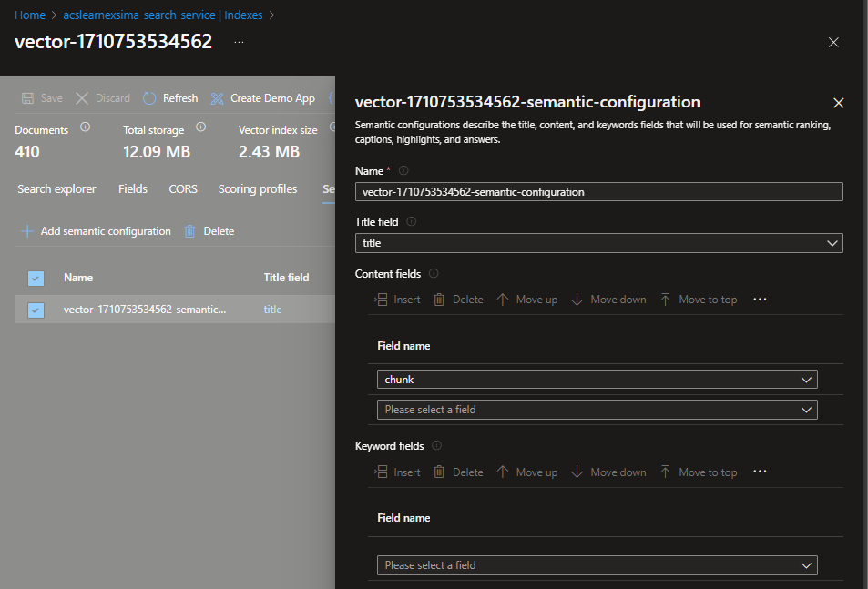Image resolution: width=868 pixels, height=589 pixels.
Task: Open the more options ellipsis in Content fields
Action: pyautogui.click(x=760, y=300)
